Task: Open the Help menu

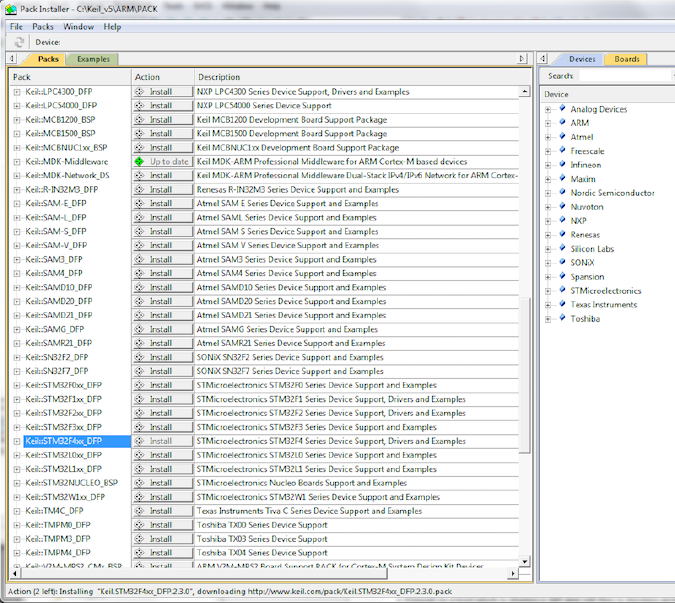Action: click(x=112, y=27)
